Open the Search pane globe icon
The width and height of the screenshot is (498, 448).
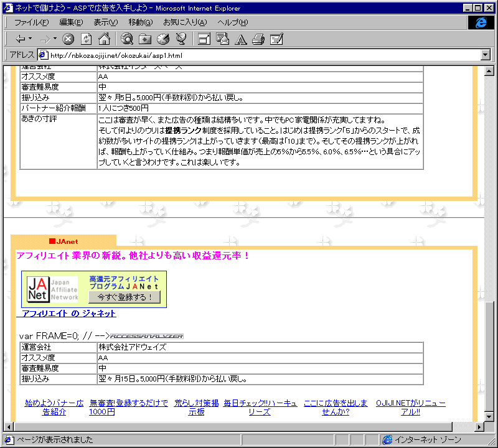(x=127, y=39)
